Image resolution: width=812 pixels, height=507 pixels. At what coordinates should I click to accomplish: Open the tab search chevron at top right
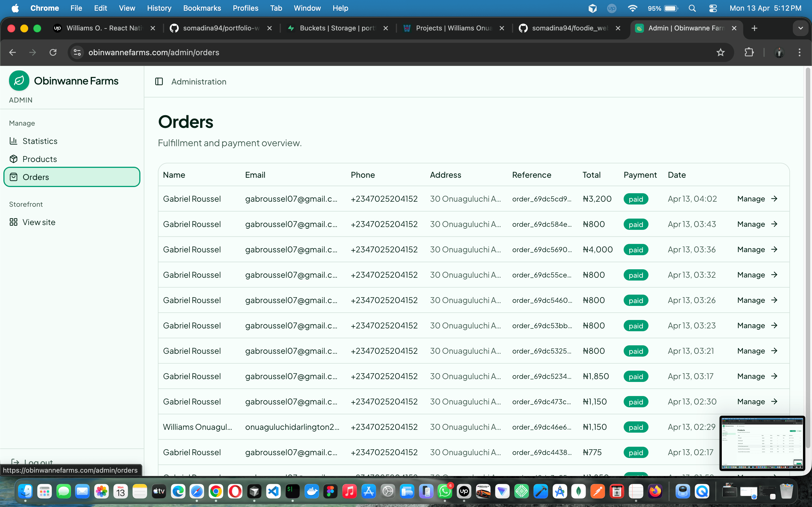click(801, 28)
